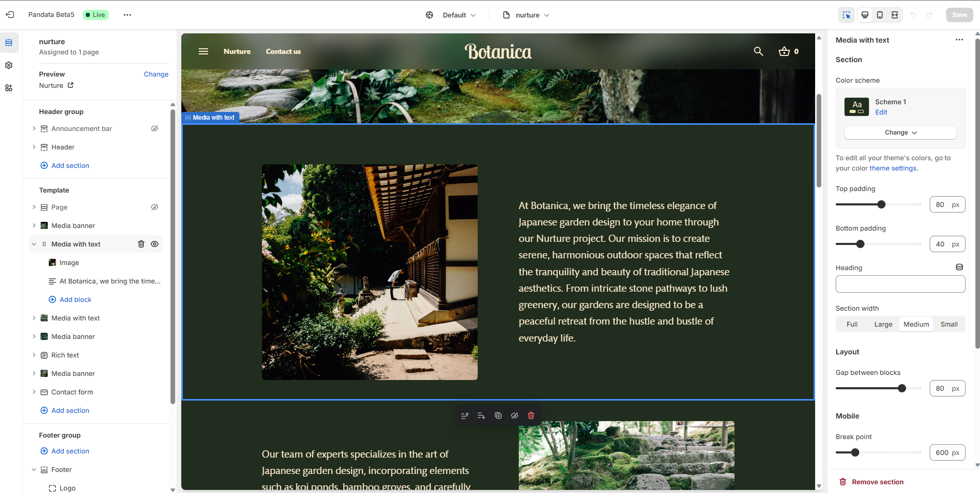This screenshot has width=980, height=493.
Task: Click the exit editor back icon
Action: pyautogui.click(x=10, y=15)
